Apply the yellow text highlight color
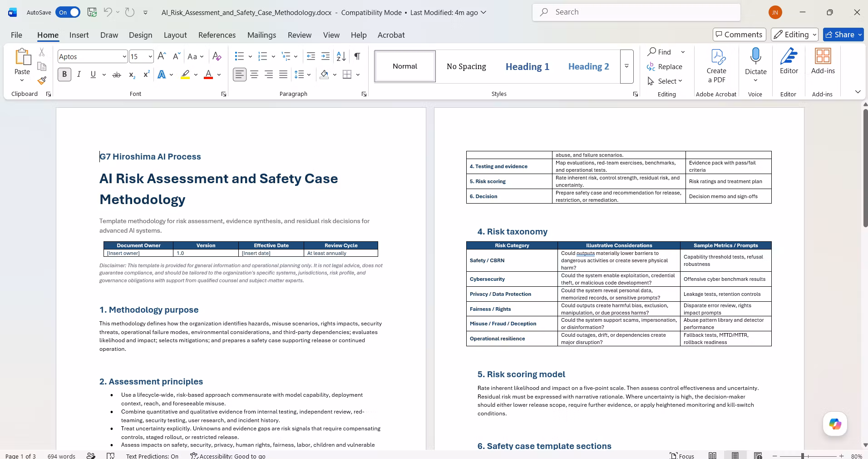 [185, 75]
